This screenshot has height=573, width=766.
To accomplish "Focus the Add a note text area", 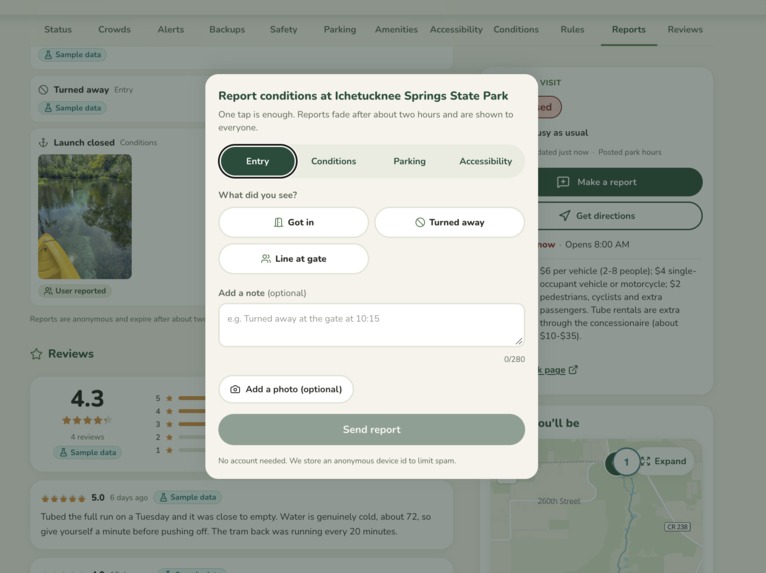I will coord(372,325).
